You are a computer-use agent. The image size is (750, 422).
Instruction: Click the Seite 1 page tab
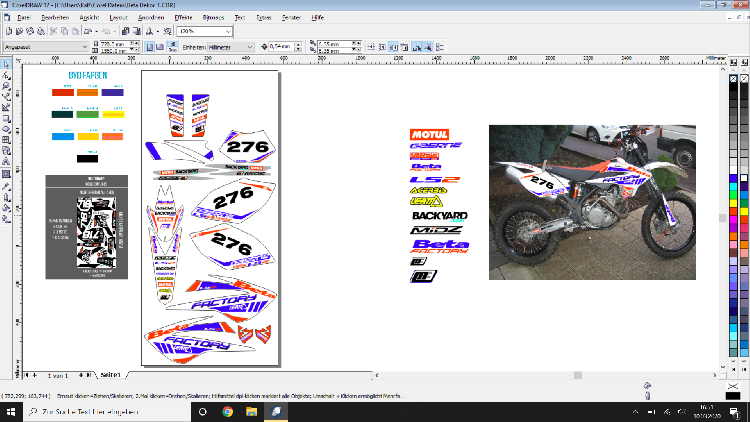[x=108, y=374]
